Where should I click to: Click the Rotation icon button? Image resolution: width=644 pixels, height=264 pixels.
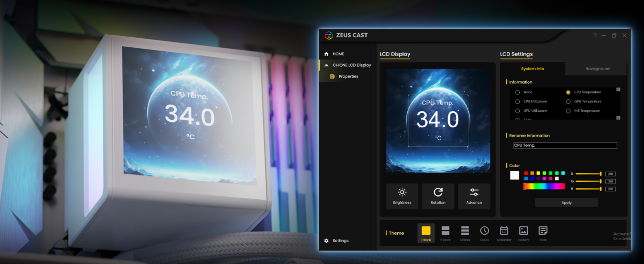coord(438,196)
